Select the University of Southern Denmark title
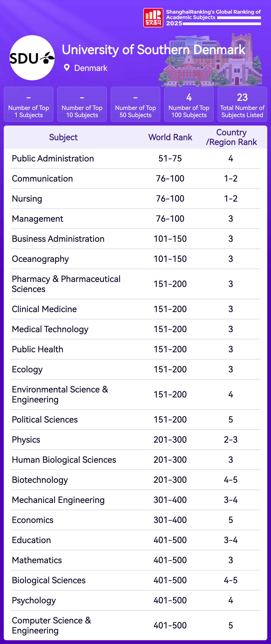 coord(153,49)
